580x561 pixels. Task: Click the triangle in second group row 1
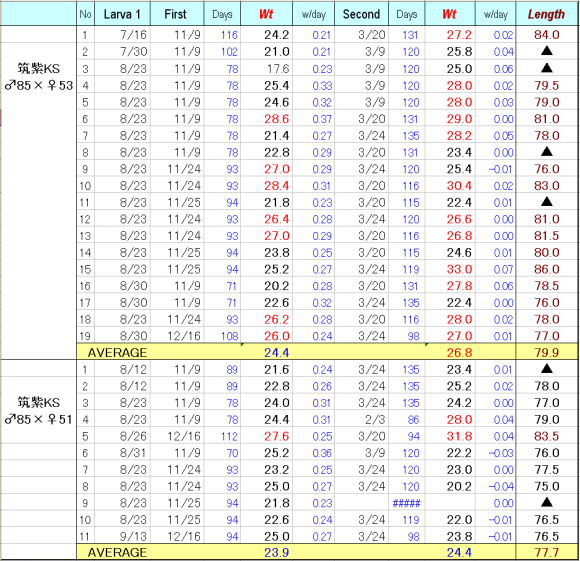(x=546, y=368)
